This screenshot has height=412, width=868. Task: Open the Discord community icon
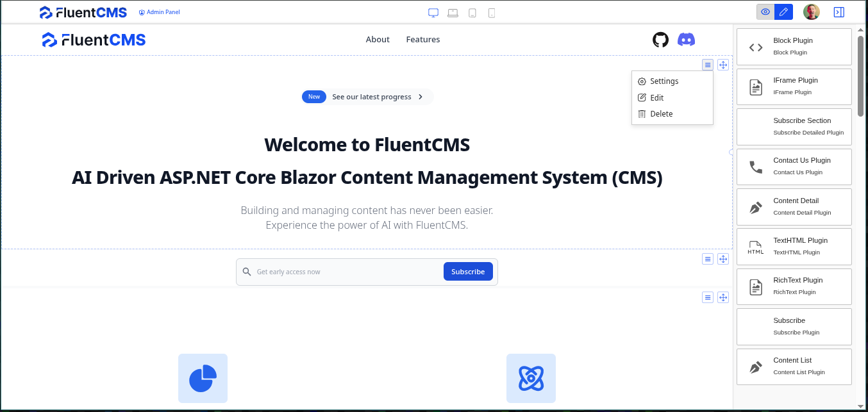click(687, 40)
